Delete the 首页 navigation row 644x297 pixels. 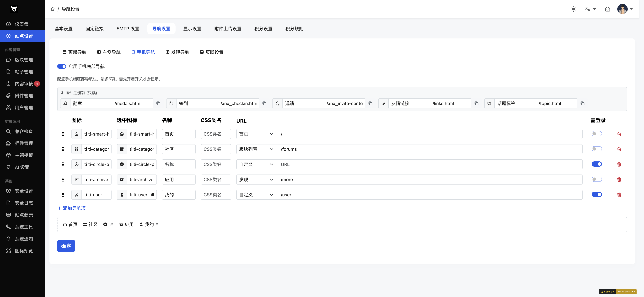[x=619, y=134]
